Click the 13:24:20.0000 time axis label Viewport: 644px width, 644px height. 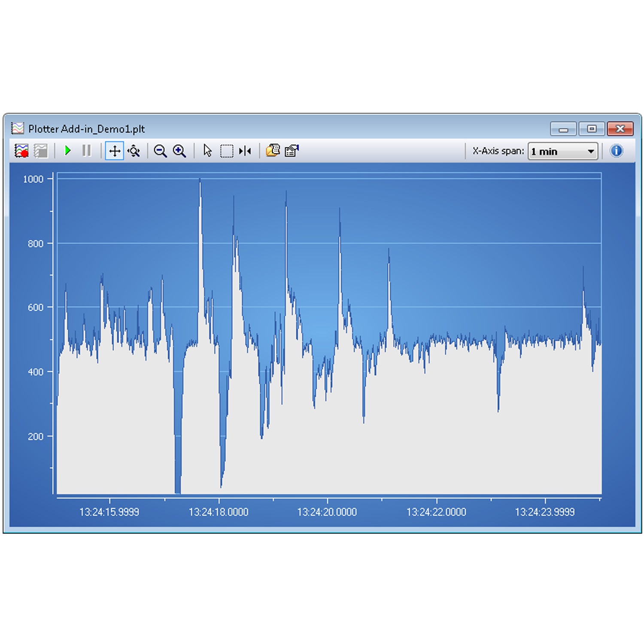coord(327,512)
